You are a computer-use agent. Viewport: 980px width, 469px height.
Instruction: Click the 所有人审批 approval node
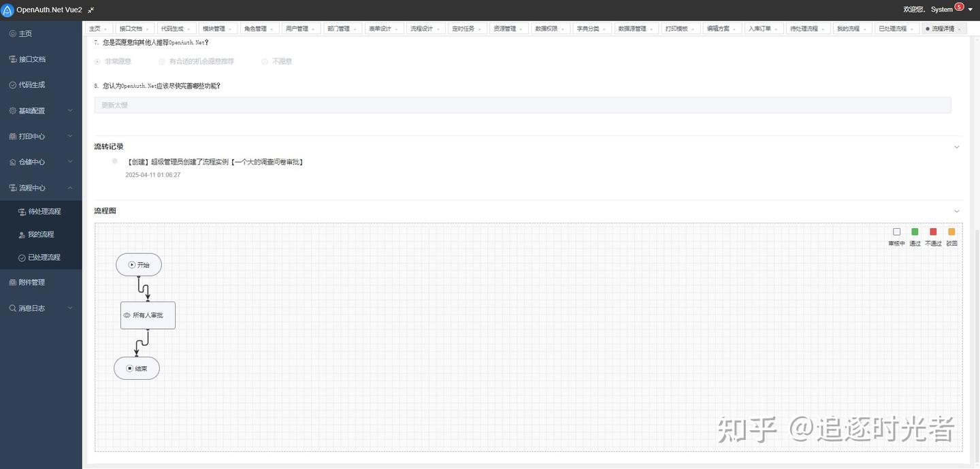147,314
